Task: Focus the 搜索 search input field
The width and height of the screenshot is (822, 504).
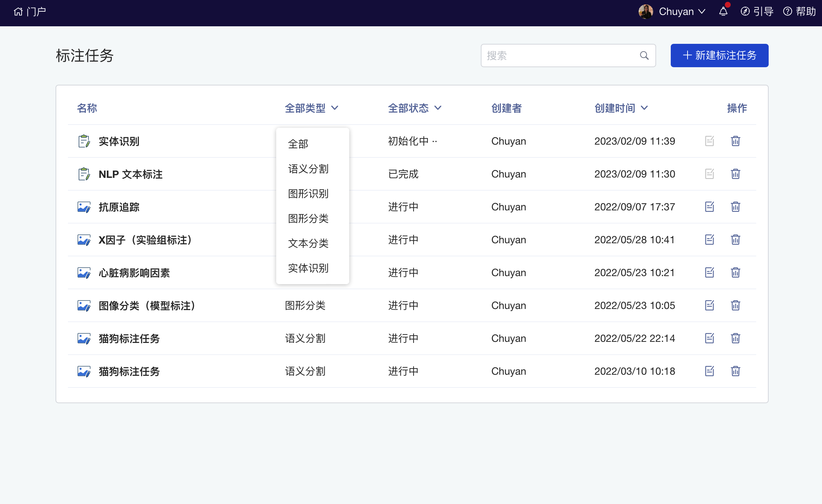Action: pos(559,56)
